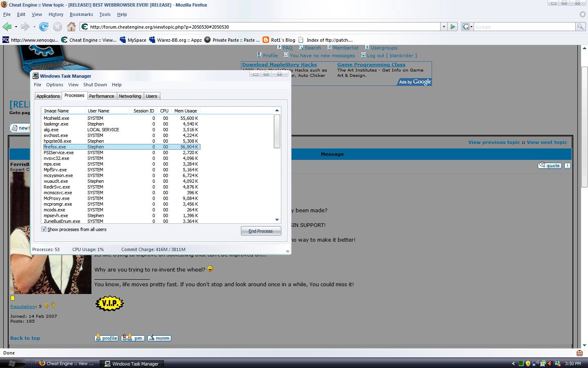Open Forward button history dropdown arrow

[34, 27]
